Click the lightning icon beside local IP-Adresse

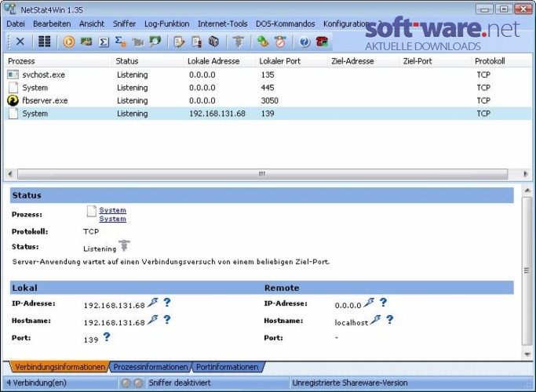[x=153, y=303]
